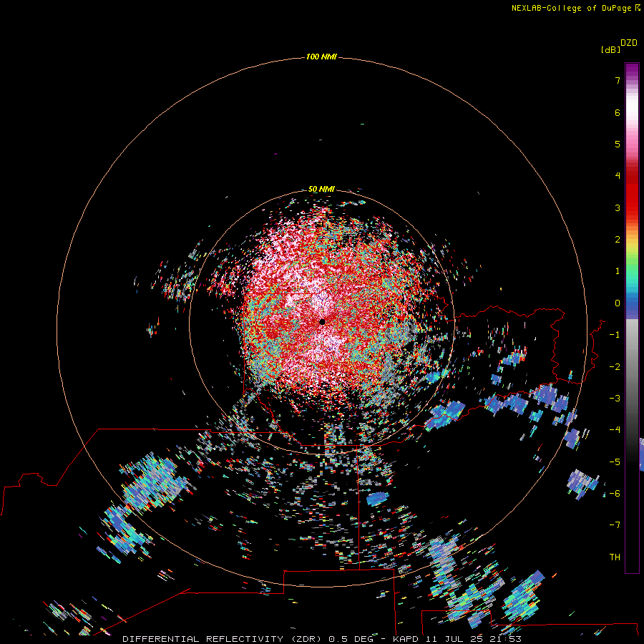Click the 4 value on the color scale

(618, 176)
